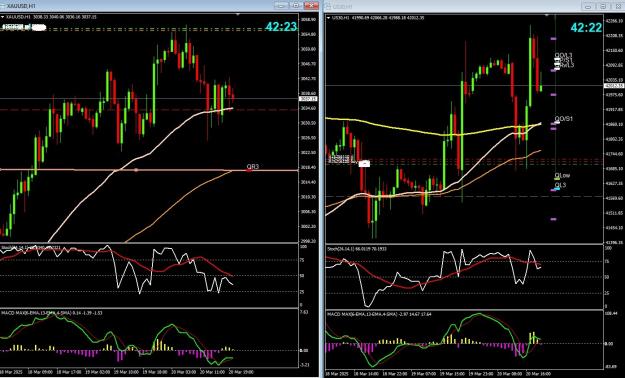This screenshot has width=625, height=378.
Task: Close the US30,H1 chart window
Action: (x=617, y=6)
